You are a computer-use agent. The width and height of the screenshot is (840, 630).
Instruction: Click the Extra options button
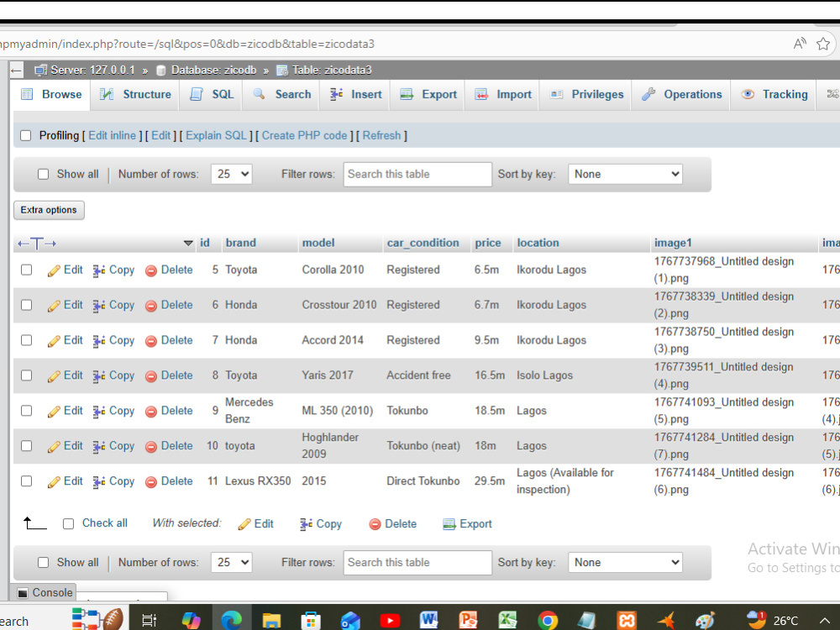[x=49, y=210]
